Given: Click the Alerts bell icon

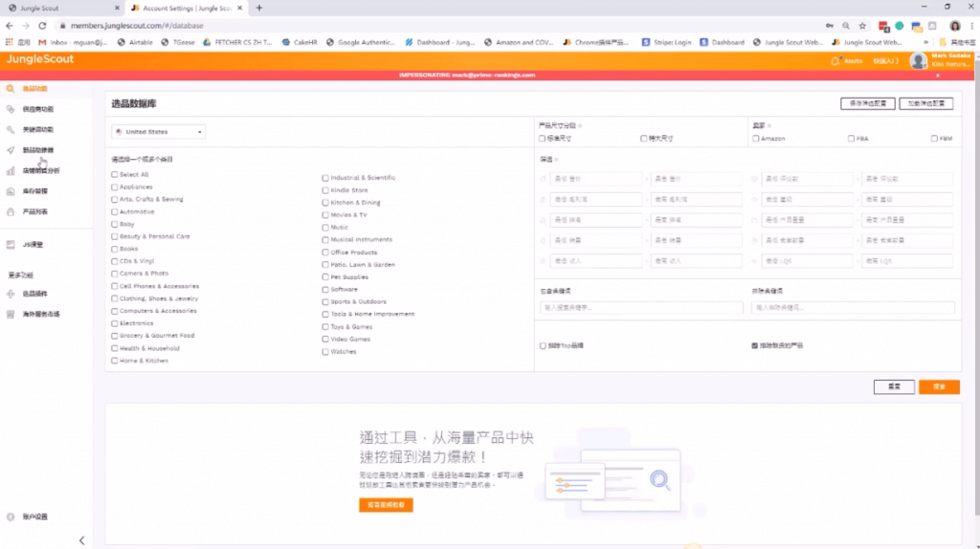Looking at the screenshot, I should pos(835,61).
